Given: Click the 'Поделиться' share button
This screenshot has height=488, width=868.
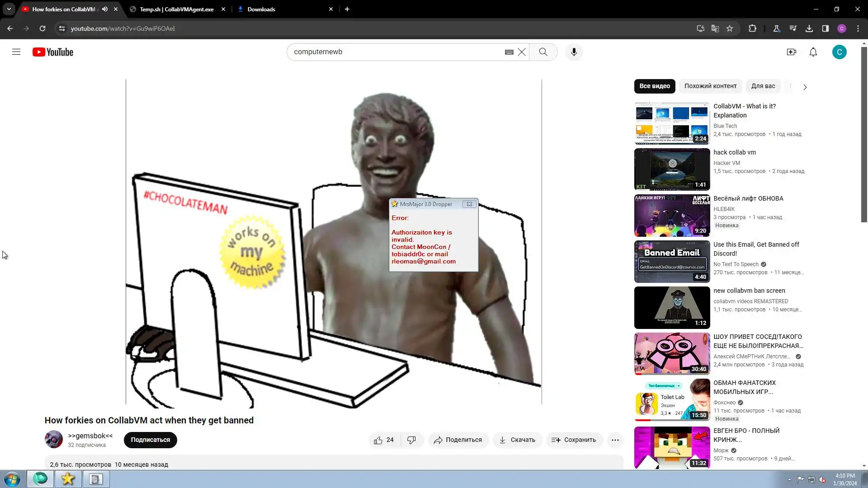Looking at the screenshot, I should 458,440.
